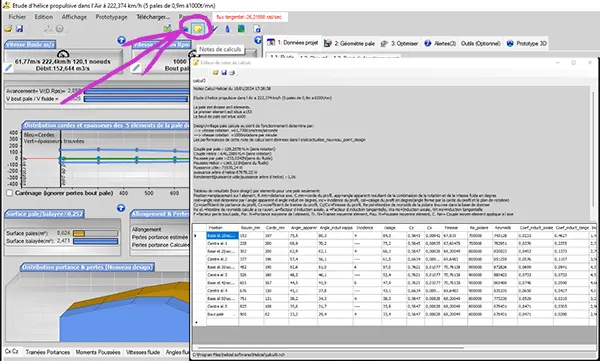Click the save diskette icon in main toolbar
600x361 pixels.
coord(20,29)
